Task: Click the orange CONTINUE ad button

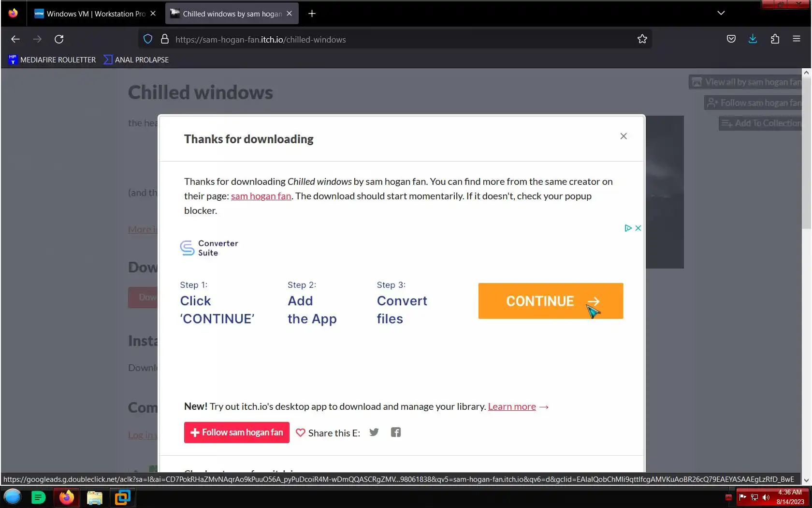Action: click(x=551, y=301)
